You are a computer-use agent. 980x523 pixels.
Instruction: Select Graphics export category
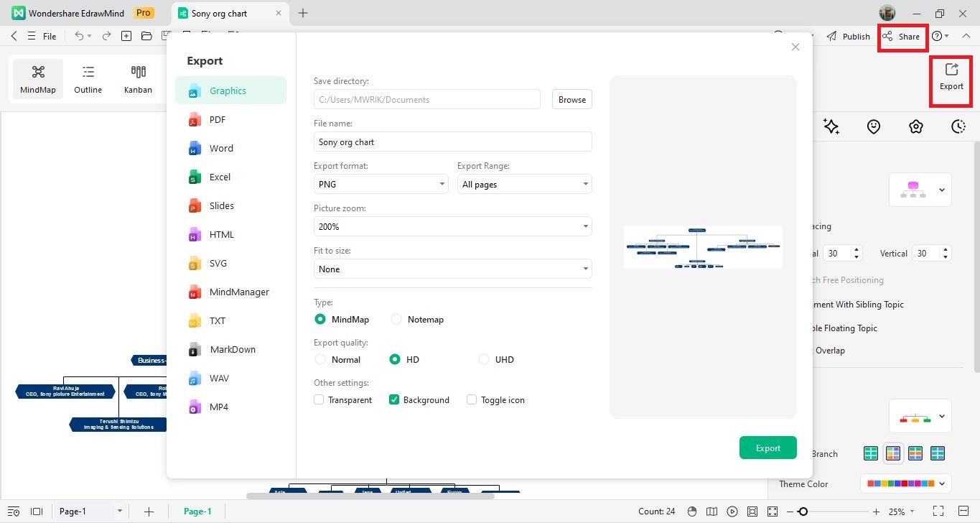coord(230,91)
